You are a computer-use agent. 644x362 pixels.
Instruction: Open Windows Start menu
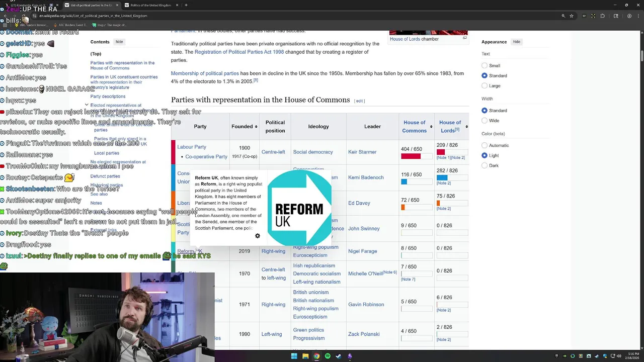coord(294,356)
